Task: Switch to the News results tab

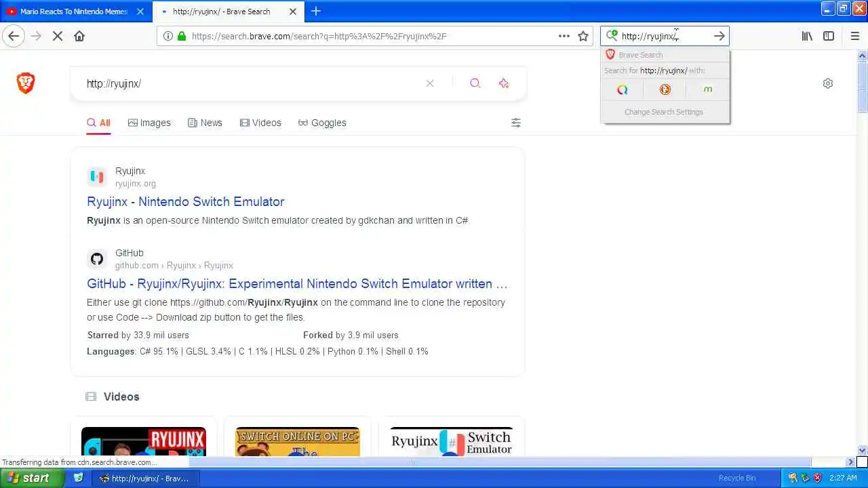Action: (x=205, y=123)
